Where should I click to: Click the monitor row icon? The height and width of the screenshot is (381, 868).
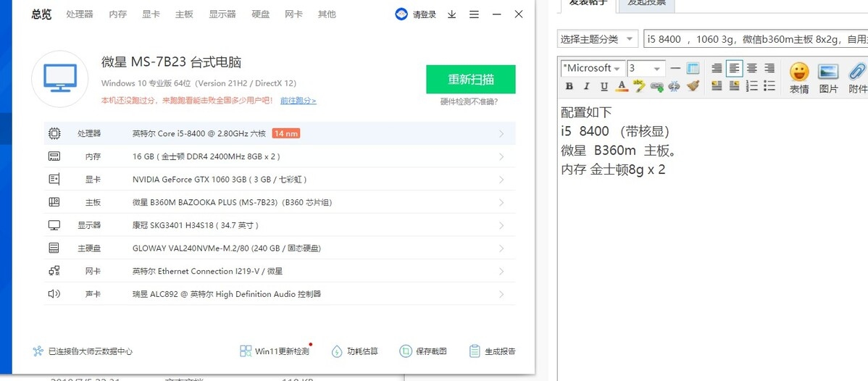[54, 225]
